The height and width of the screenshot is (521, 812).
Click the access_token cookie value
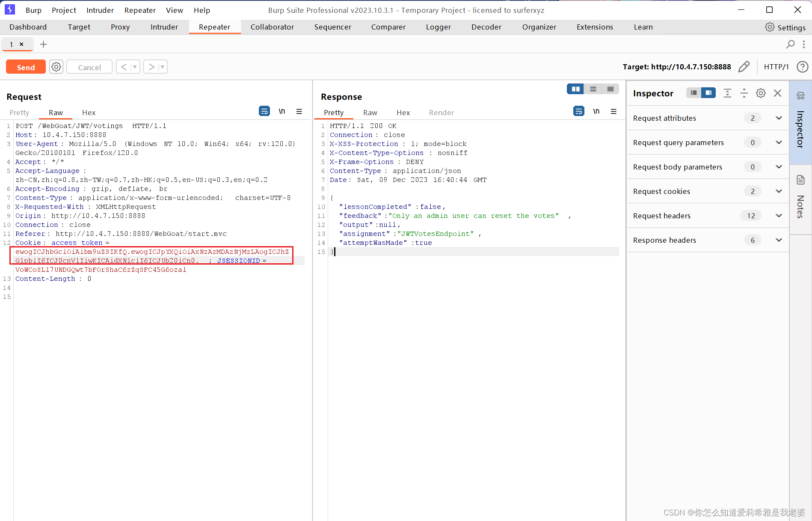(x=152, y=256)
